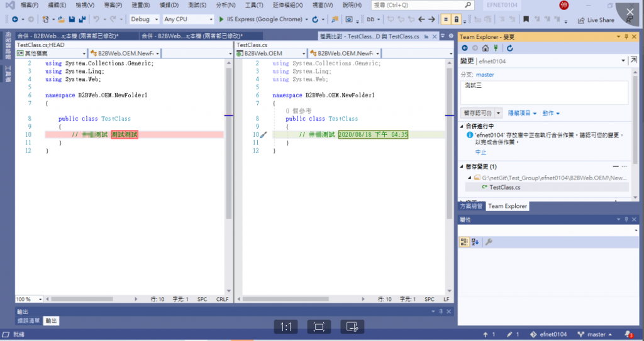This screenshot has width=644, height=341.
Task: Click the Team Explorer back arrow
Action: pyautogui.click(x=465, y=48)
